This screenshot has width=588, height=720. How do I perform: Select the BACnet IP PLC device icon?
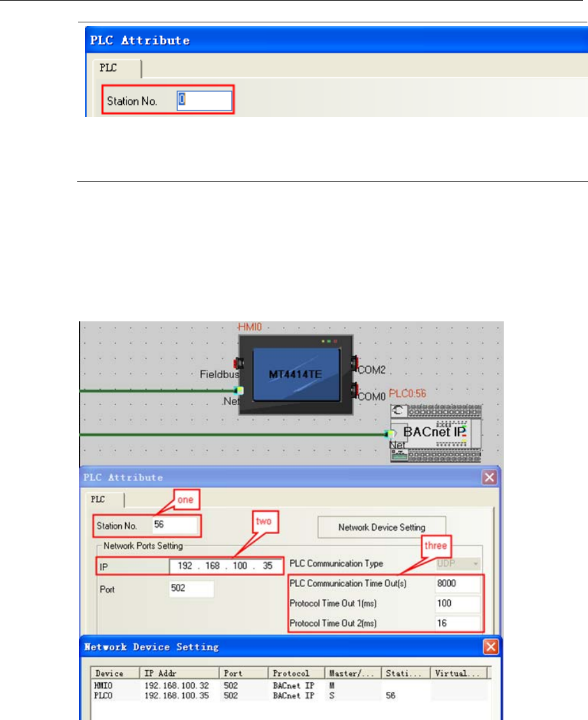click(x=435, y=433)
